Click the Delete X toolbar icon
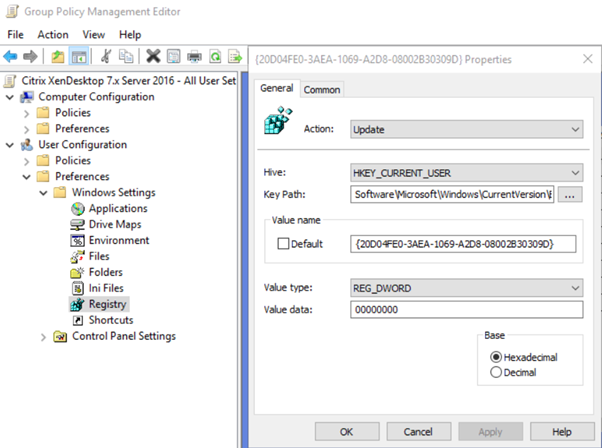 coord(153,57)
